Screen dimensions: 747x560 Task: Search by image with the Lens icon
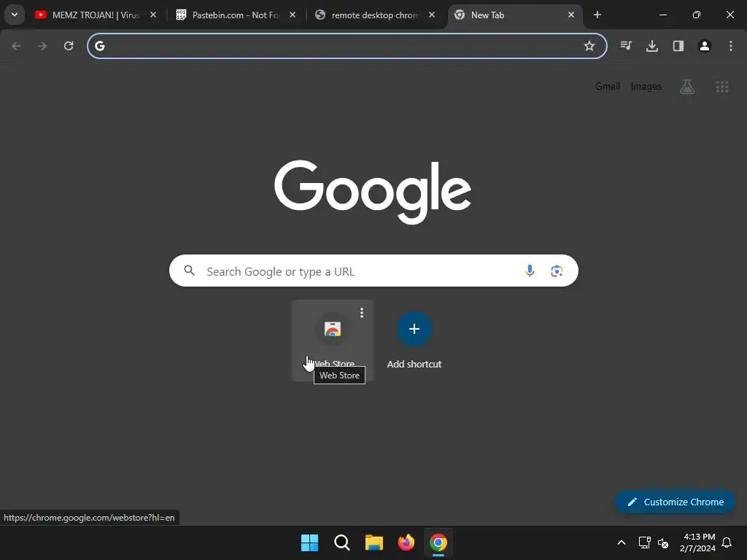click(x=557, y=271)
